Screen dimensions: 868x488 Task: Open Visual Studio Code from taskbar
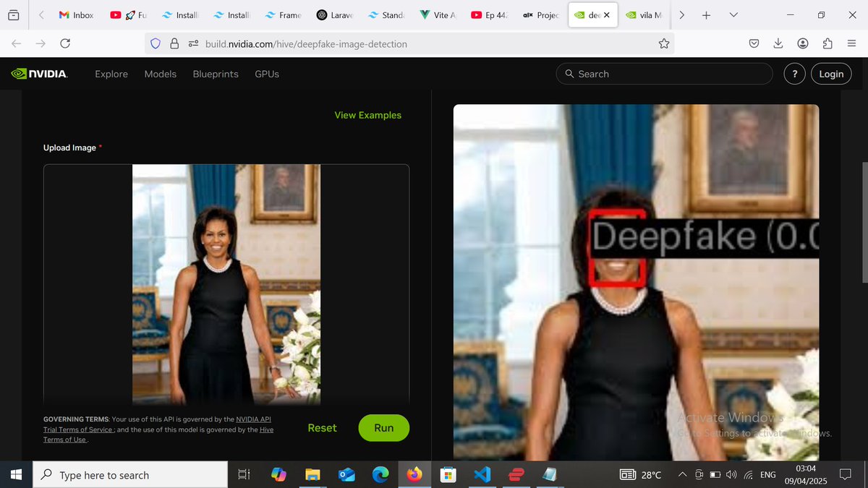point(482,475)
